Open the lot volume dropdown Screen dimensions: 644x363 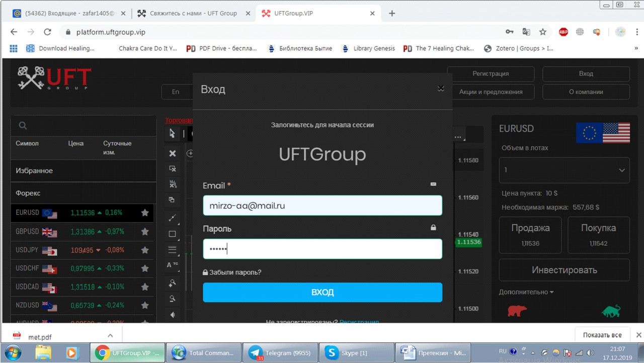click(x=564, y=170)
